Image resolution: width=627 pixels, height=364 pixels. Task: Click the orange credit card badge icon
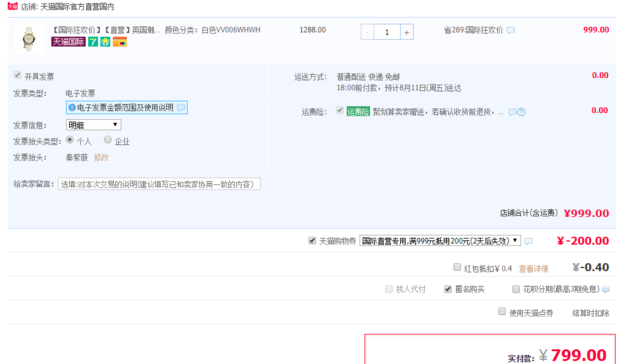[120, 42]
